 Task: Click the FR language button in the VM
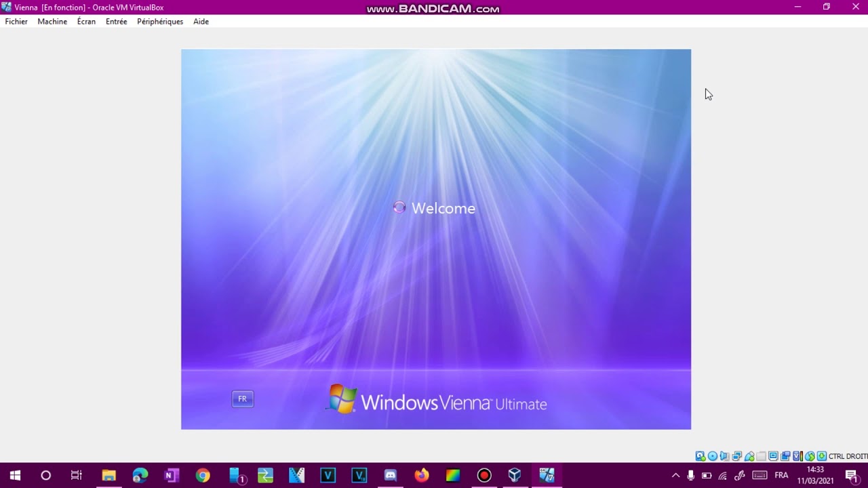coord(242,399)
